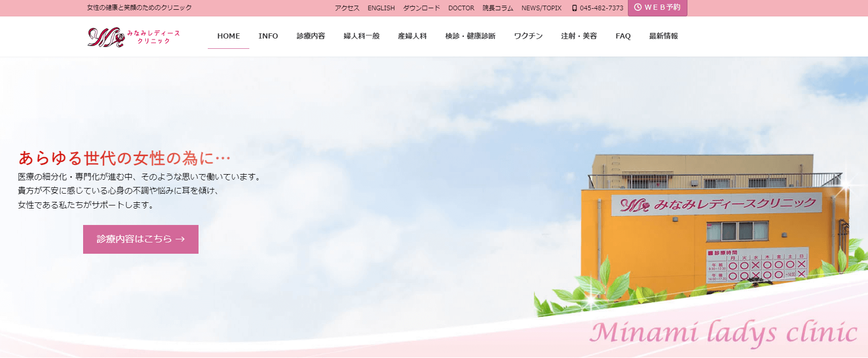Viewport: 868px width, 358px height.
Task: Open the ダウンロード link
Action: [x=421, y=8]
